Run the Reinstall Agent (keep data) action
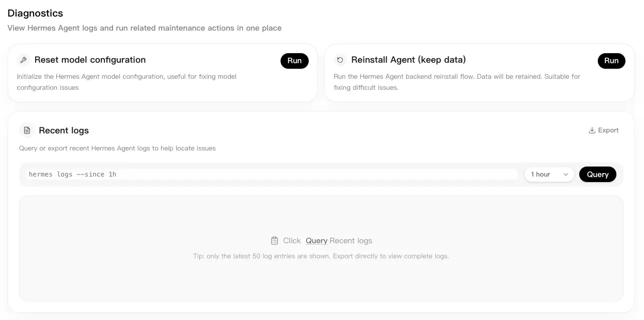The width and height of the screenshot is (644, 320). coord(611,61)
